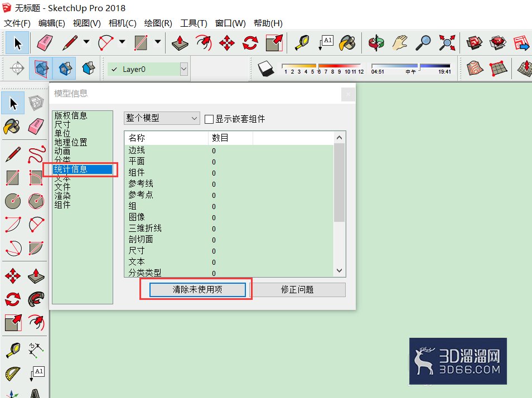
Task: Click the 修正问题 button
Action: pyautogui.click(x=298, y=289)
